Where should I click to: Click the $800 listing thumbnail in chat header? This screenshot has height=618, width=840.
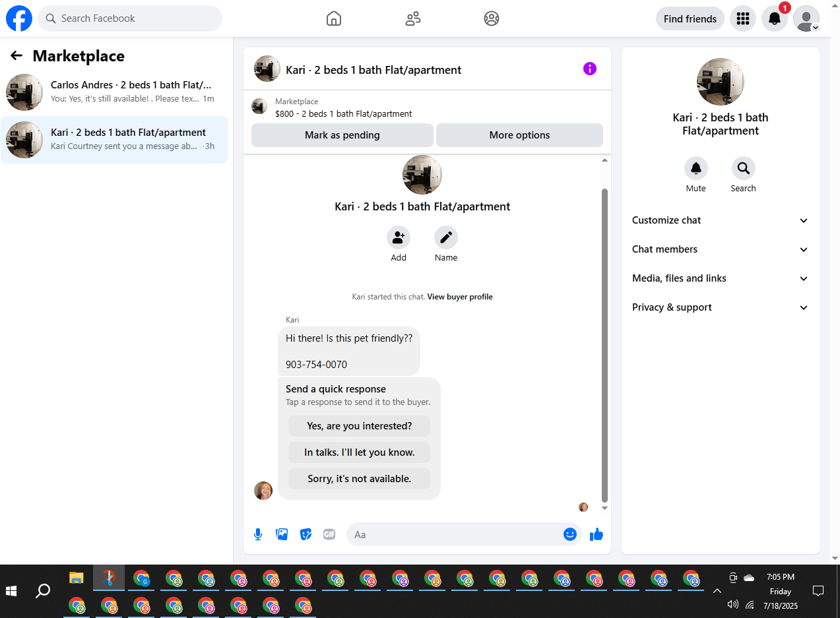pyautogui.click(x=259, y=106)
